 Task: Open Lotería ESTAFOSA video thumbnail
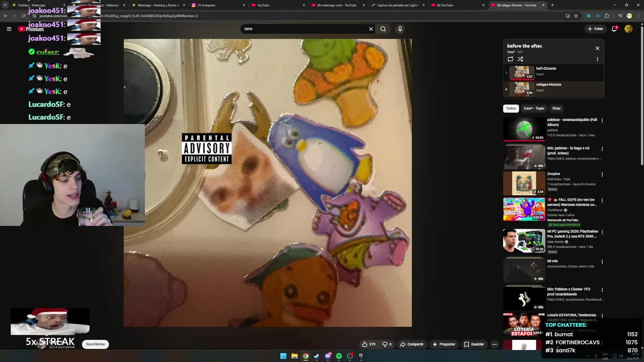point(524,324)
